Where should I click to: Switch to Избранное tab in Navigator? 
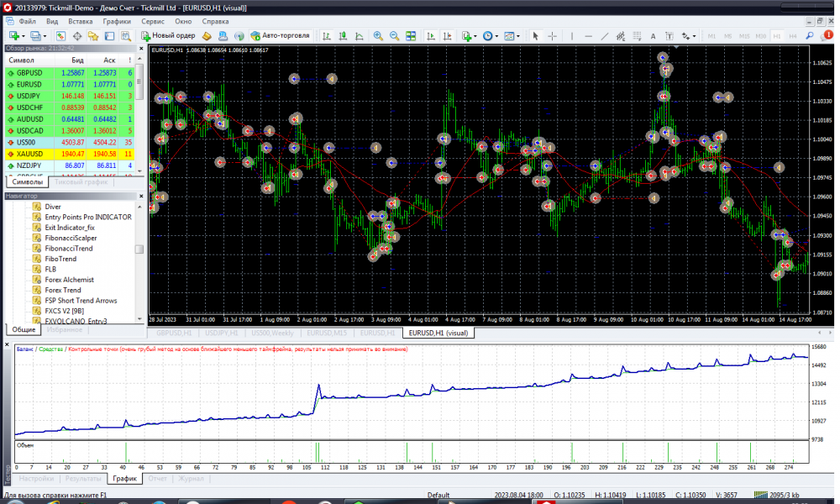point(65,330)
